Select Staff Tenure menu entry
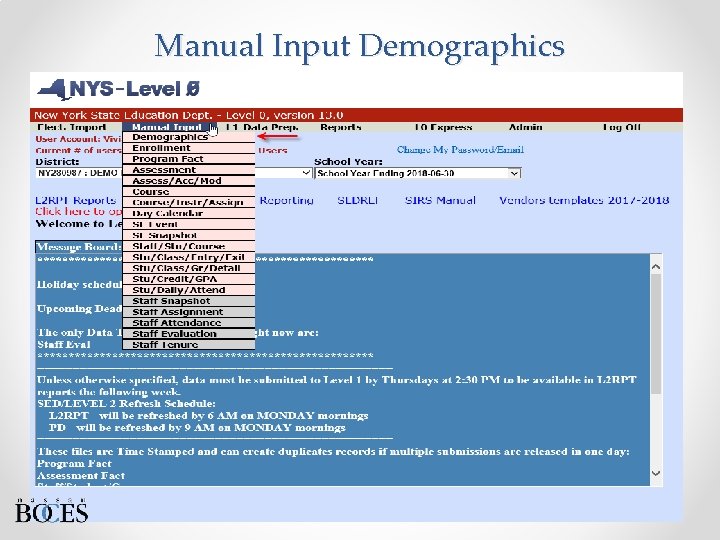This screenshot has width=720, height=540. coord(189,345)
